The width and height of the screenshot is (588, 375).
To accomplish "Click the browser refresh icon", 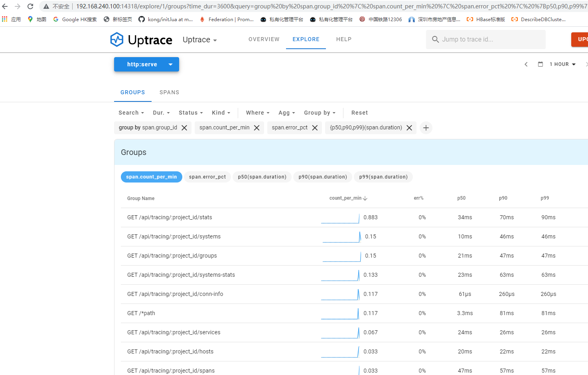I will coord(30,6).
